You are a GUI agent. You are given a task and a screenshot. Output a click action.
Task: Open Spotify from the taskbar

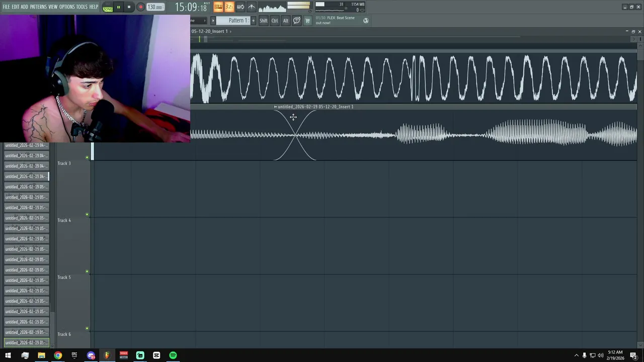click(173, 355)
